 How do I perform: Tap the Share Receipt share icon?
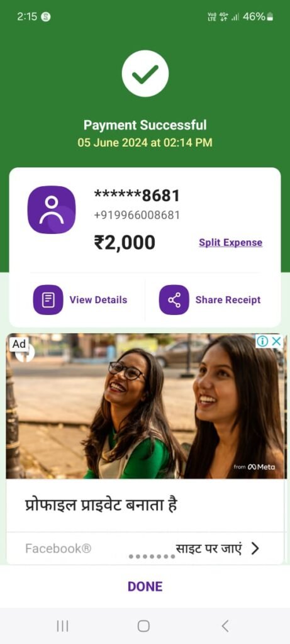click(174, 300)
